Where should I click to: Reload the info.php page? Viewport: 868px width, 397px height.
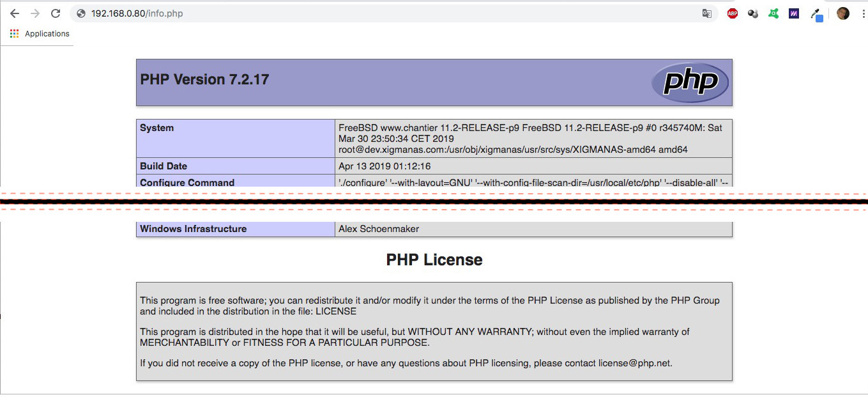tap(56, 13)
